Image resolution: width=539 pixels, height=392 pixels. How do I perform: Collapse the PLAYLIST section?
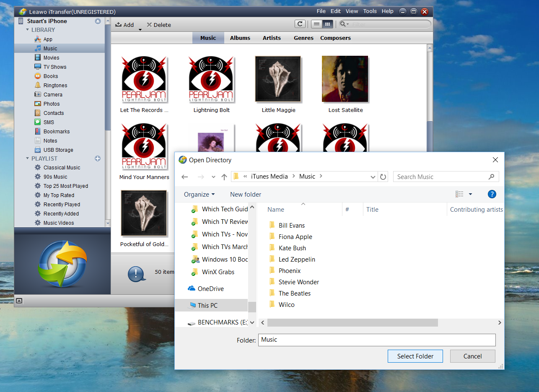point(27,158)
